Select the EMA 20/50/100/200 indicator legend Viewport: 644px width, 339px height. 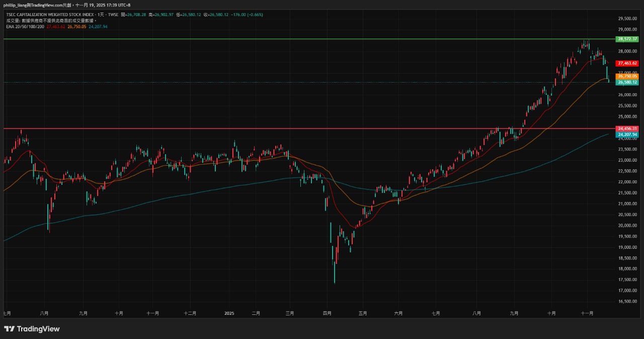25,26
